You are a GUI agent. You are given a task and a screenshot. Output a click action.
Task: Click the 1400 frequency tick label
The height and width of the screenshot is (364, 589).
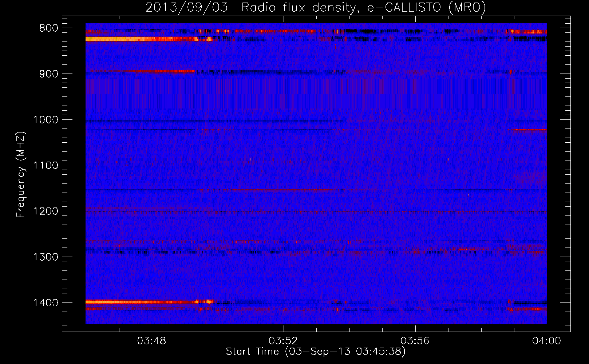pos(46,303)
